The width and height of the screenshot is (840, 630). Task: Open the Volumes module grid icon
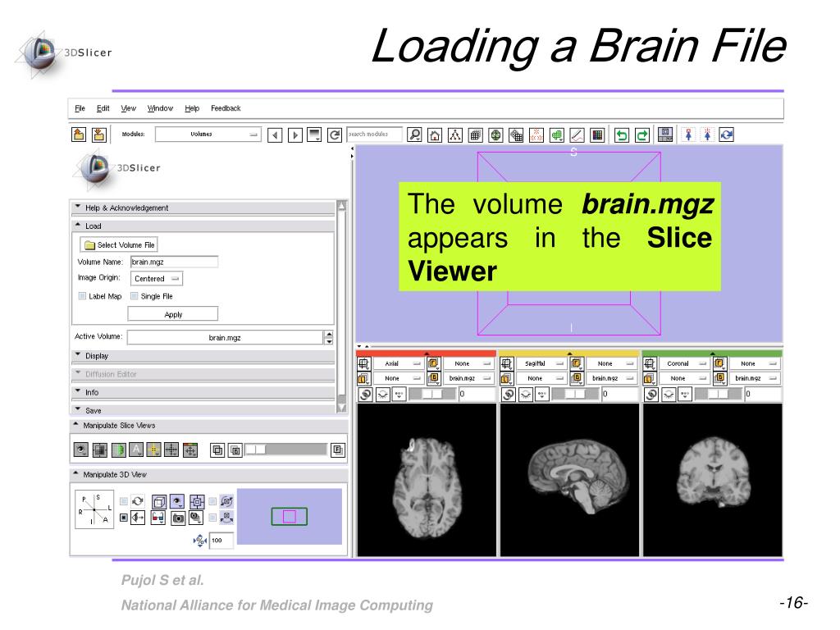475,135
